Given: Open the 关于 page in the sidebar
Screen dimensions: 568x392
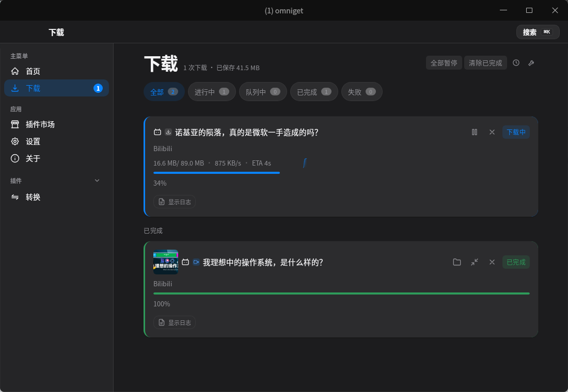Looking at the screenshot, I should (56, 158).
